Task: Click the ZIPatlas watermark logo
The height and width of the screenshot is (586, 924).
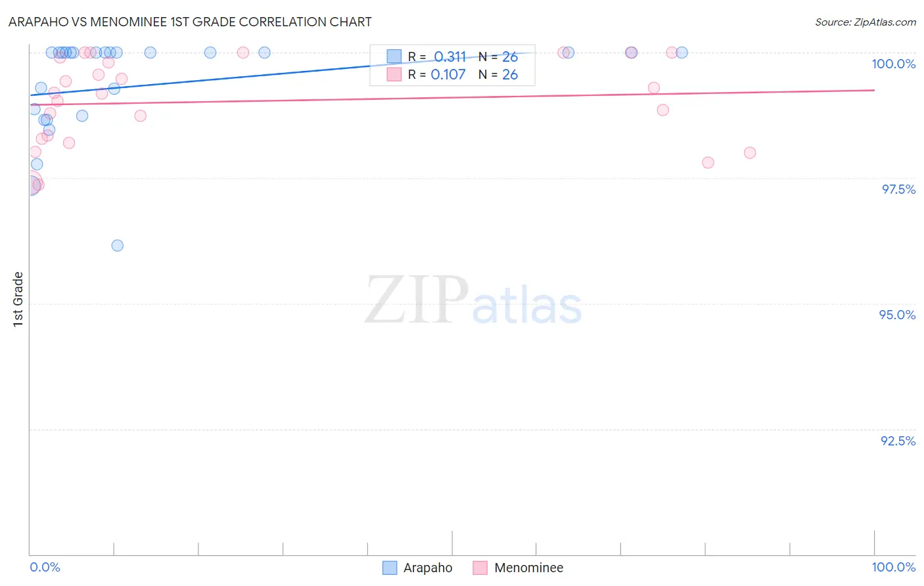Action: click(473, 301)
